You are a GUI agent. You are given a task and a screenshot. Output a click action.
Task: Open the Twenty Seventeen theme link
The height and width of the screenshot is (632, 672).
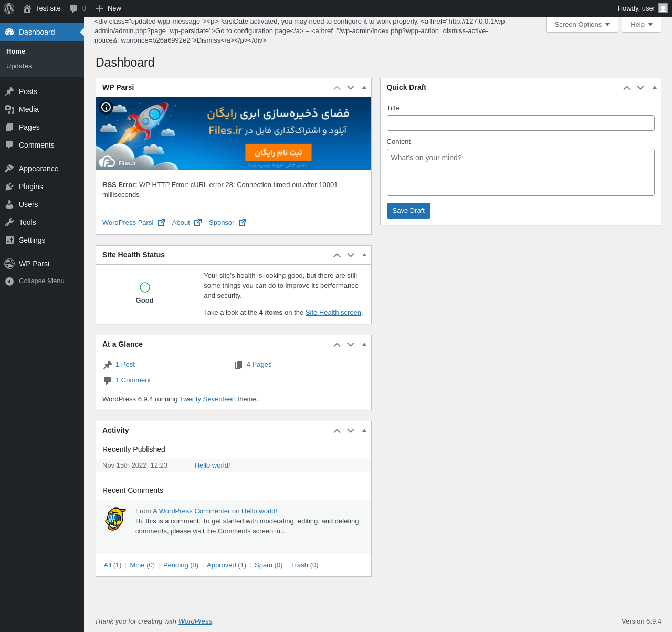207,399
